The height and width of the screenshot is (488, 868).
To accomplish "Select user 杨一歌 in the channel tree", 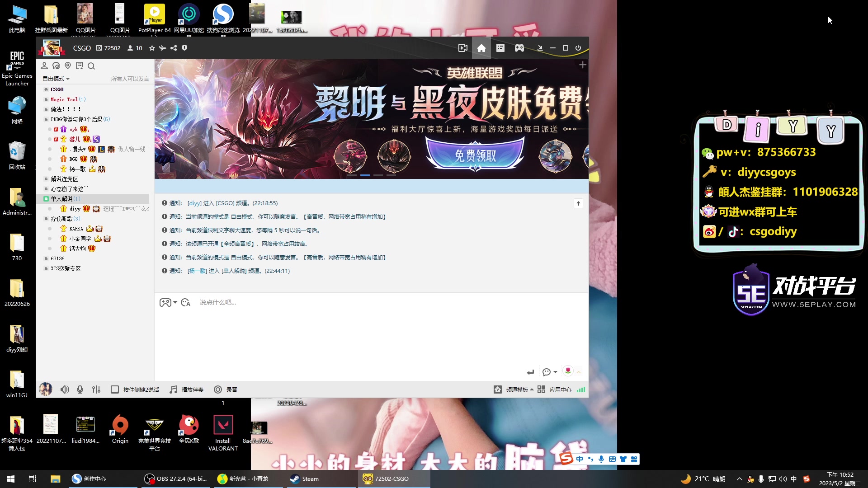I will point(77,169).
